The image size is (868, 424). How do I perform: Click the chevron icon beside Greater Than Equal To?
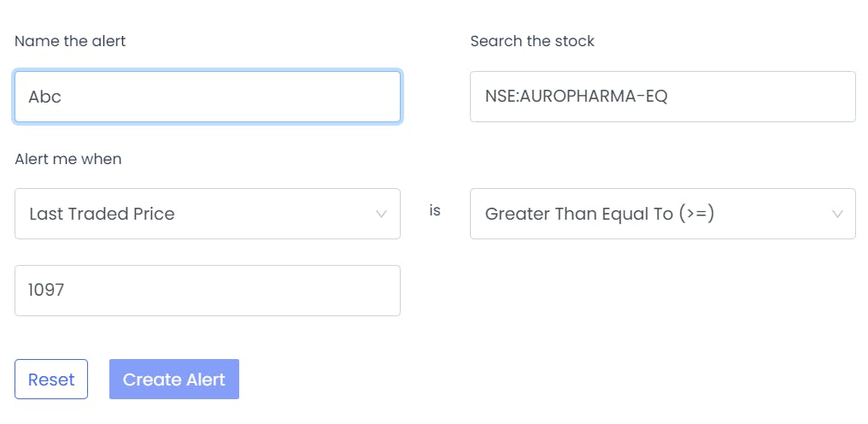(x=837, y=214)
